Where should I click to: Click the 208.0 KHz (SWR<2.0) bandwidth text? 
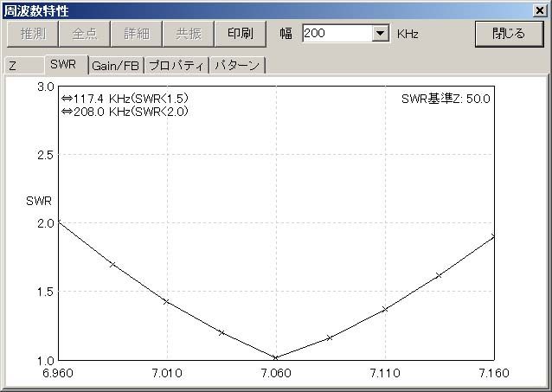click(125, 112)
